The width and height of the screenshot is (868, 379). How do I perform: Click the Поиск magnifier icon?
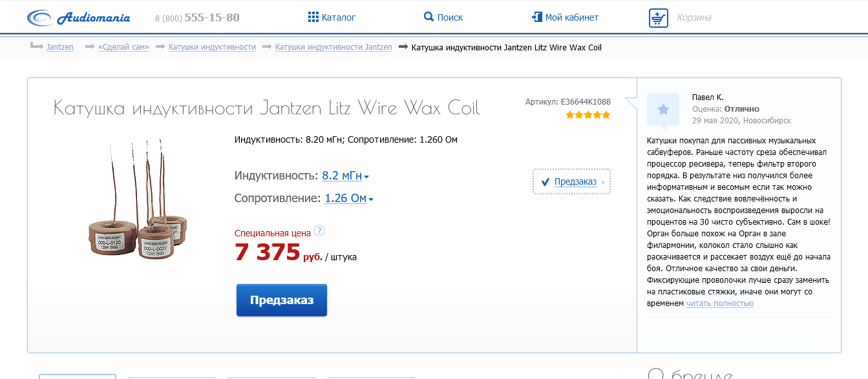(x=429, y=17)
